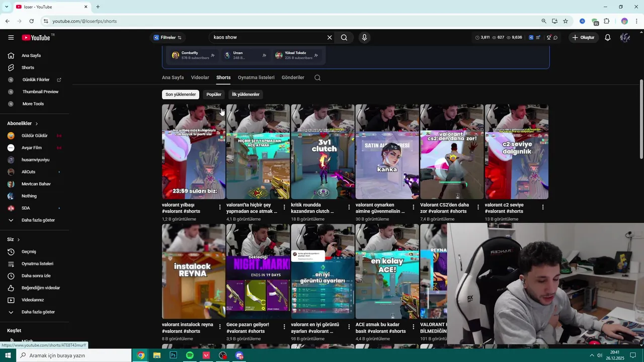Open the Ana Sayfa channel tab
The image size is (644, 362).
coord(173,77)
